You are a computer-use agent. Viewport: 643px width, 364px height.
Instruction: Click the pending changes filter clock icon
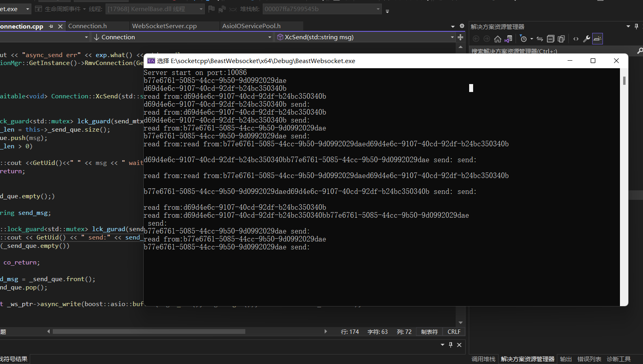524,39
